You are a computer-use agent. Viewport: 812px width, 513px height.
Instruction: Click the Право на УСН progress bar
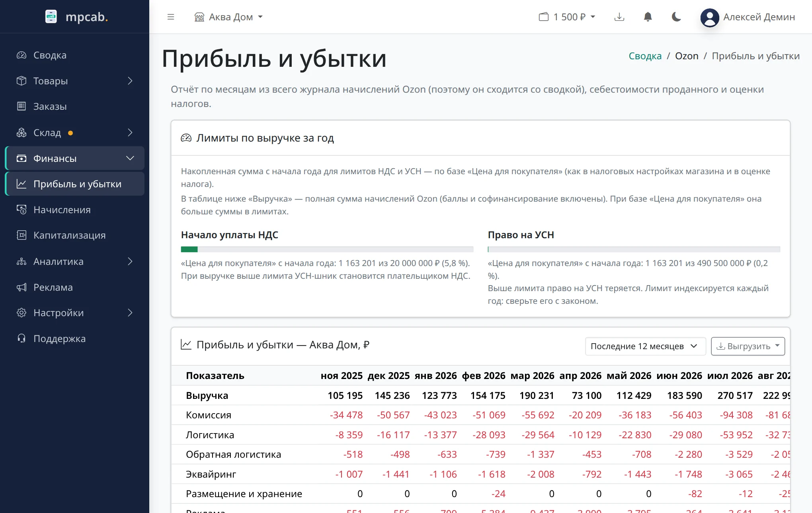(x=634, y=249)
